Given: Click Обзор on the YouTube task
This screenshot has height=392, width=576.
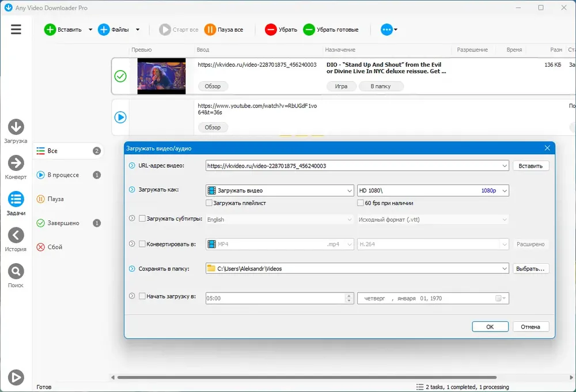Looking at the screenshot, I should [213, 127].
